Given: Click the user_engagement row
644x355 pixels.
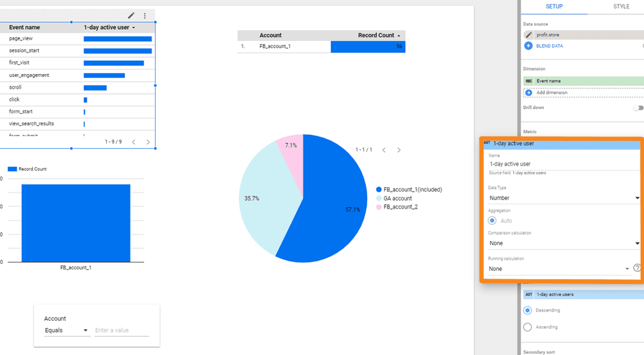Looking at the screenshot, I should tap(77, 75).
